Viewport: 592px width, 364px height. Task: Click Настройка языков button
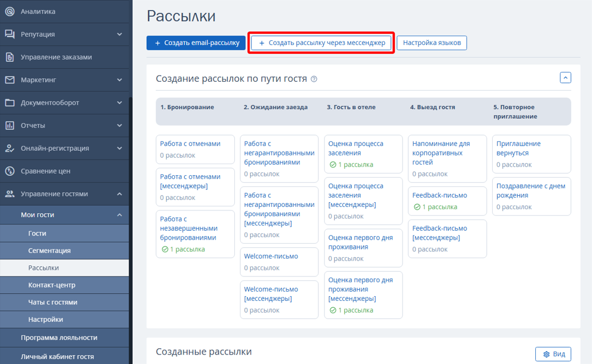tap(431, 43)
